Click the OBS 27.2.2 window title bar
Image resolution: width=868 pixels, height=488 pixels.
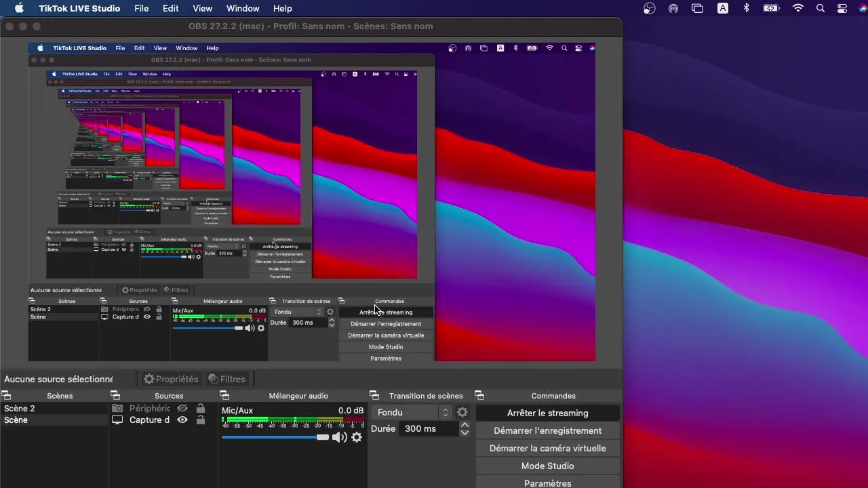coord(311,26)
